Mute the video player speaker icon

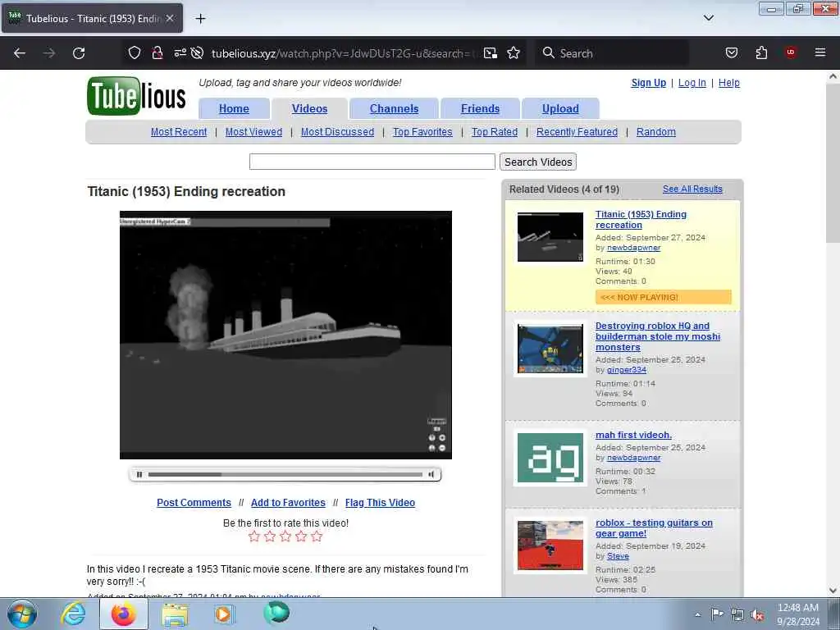pyautogui.click(x=431, y=474)
